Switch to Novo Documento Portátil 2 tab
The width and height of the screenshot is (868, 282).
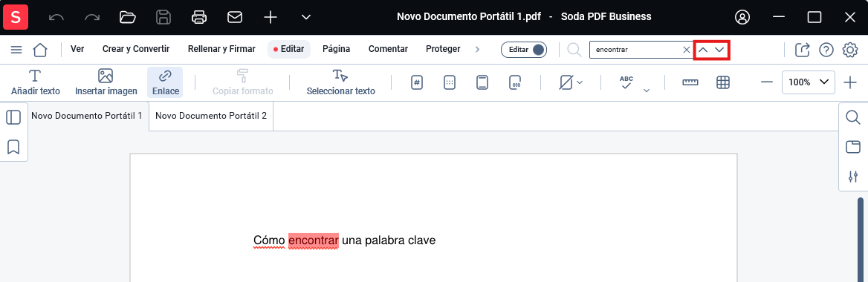[211, 116]
